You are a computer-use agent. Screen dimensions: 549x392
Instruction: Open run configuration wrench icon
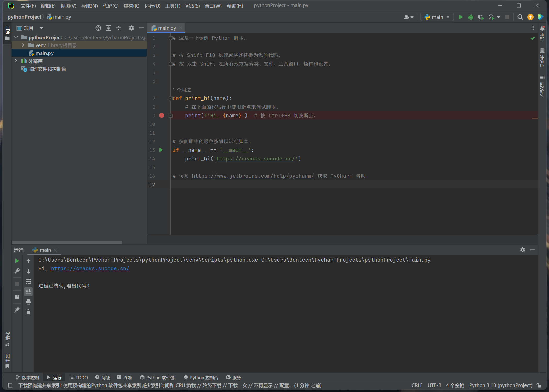(17, 271)
